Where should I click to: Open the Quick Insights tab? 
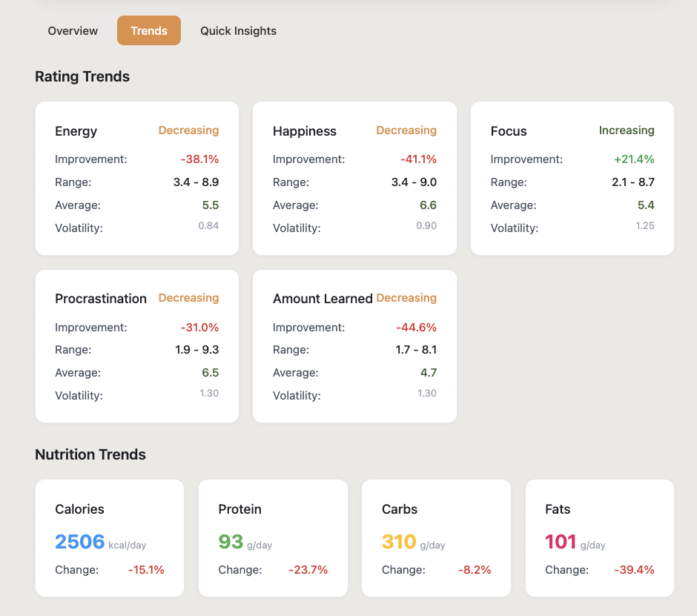coord(238,30)
